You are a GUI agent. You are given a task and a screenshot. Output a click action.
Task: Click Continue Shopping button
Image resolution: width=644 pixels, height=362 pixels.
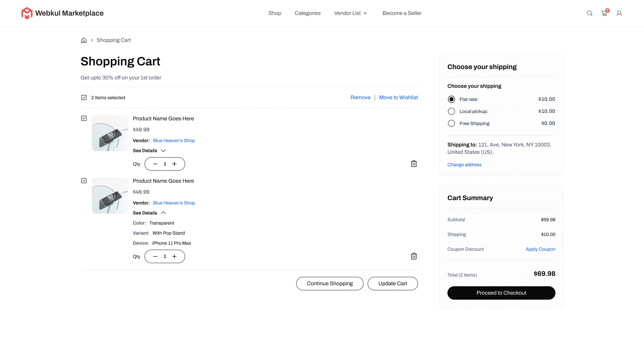point(330,284)
